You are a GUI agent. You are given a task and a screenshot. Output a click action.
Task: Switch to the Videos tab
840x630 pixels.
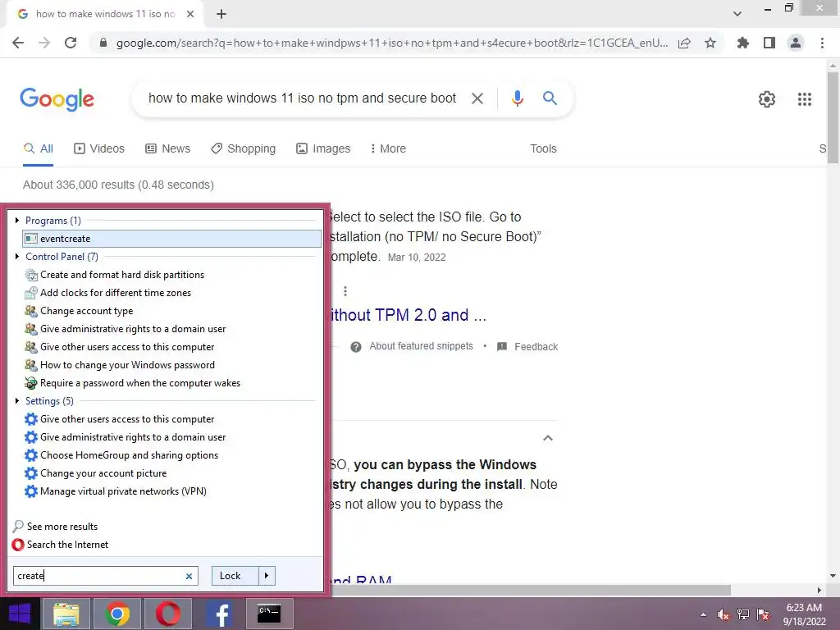99,148
